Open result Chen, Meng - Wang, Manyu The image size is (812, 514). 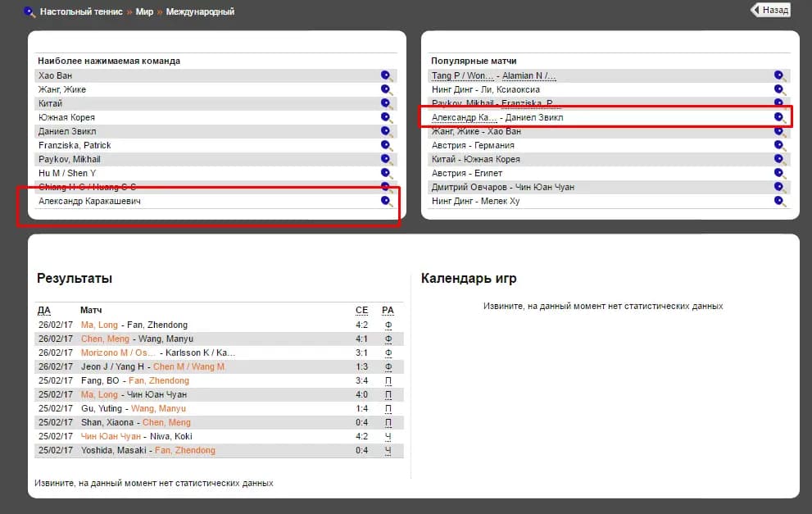tap(137, 339)
